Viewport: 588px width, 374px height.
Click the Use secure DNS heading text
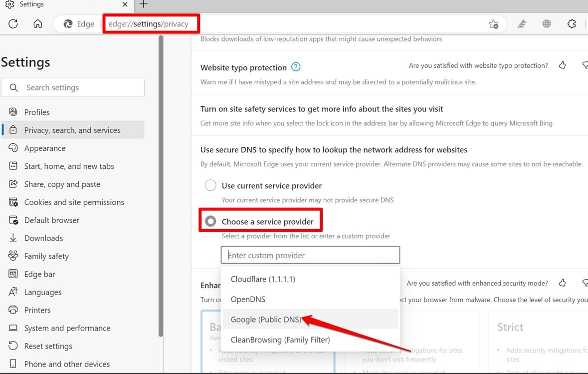tap(334, 150)
